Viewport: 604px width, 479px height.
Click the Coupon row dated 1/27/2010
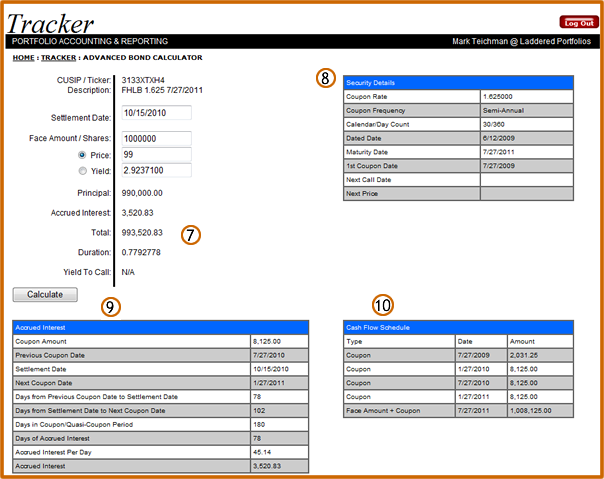click(x=458, y=369)
